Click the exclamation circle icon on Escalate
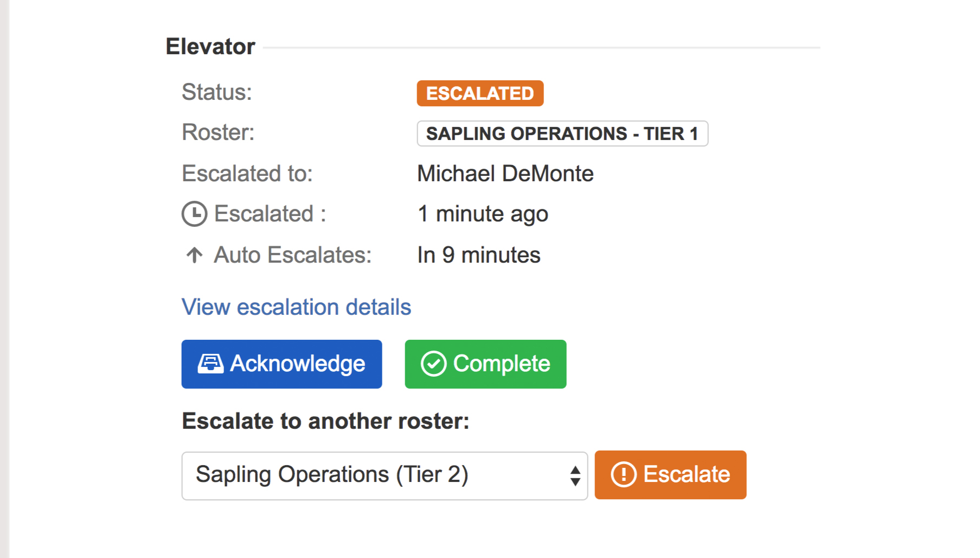Screen dimensions: 980x558 623,474
